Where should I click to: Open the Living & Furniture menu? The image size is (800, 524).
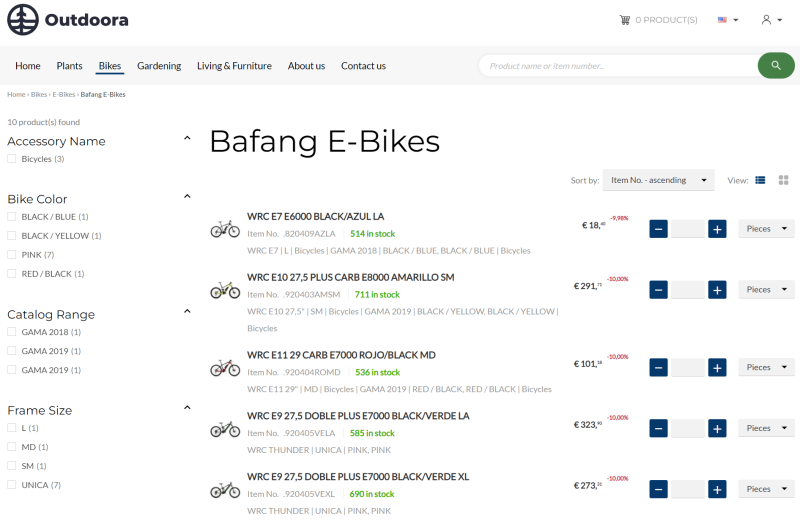click(234, 66)
